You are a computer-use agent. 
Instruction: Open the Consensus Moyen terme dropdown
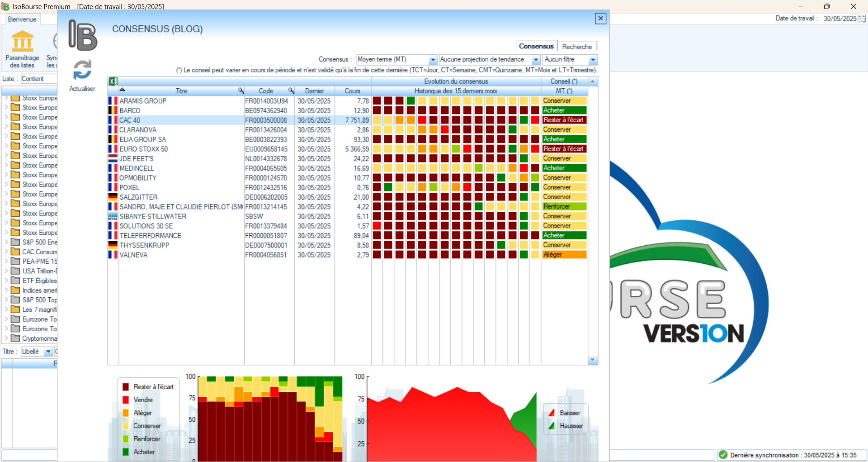[433, 60]
